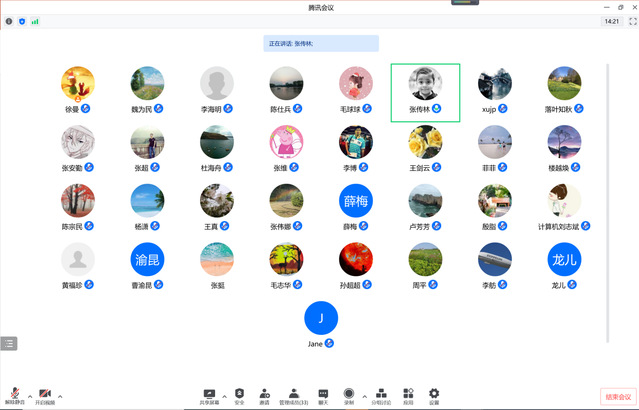Open the Chat panel icon
639x410 pixels.
coord(323,395)
